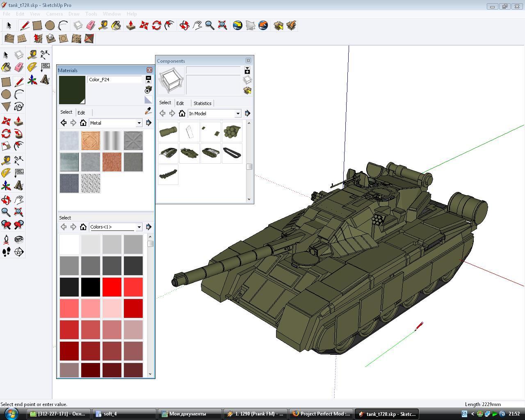Open the File menu

(x=7, y=14)
